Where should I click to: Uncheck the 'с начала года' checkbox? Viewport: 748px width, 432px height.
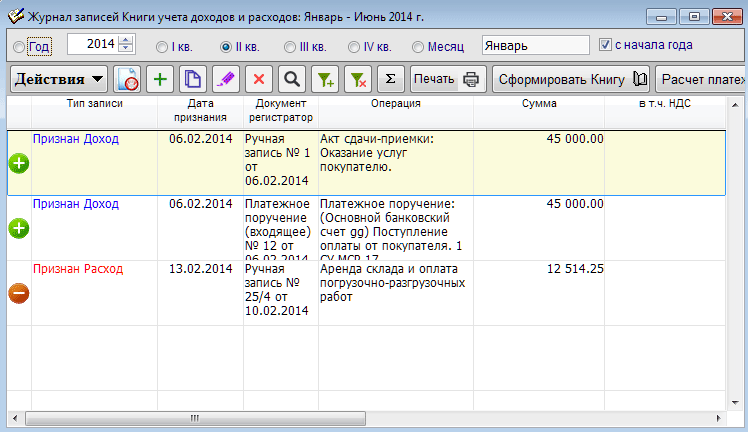coord(604,45)
